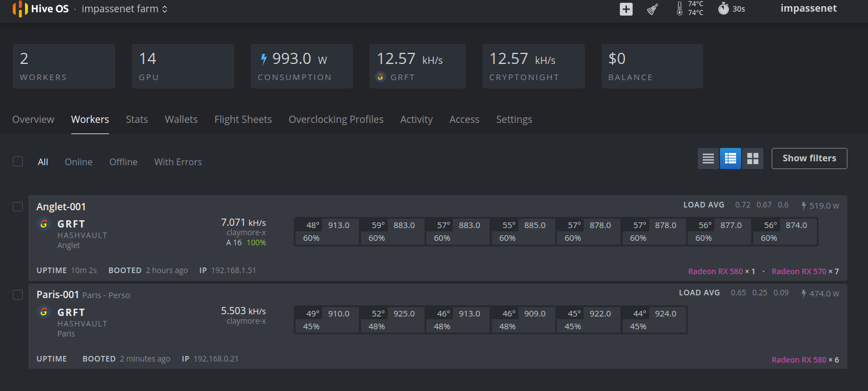Click Anglet-001 GPU cell 48° 913.0
Image resolution: width=868 pixels, height=391 pixels.
tap(327, 231)
